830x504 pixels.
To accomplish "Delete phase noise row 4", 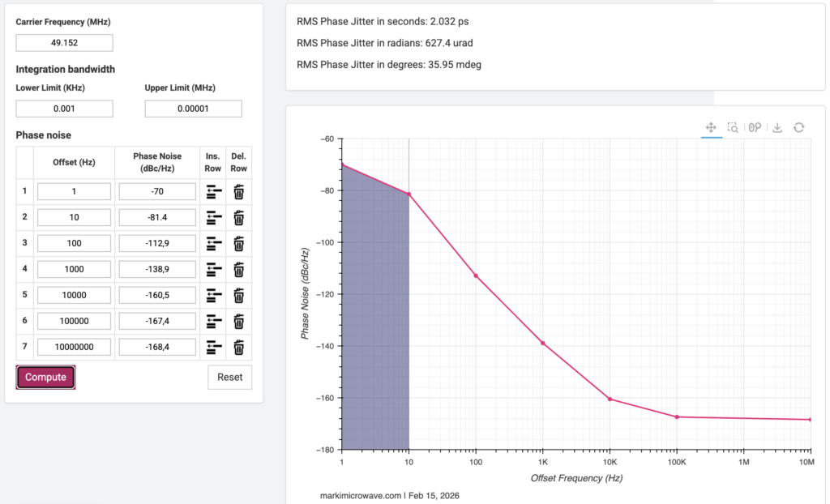I will (x=239, y=270).
